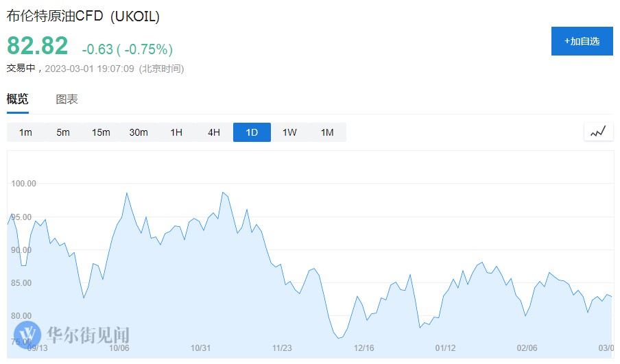Select the 1D timeframe button
Image resolution: width=620 pixels, height=364 pixels.
tap(252, 132)
